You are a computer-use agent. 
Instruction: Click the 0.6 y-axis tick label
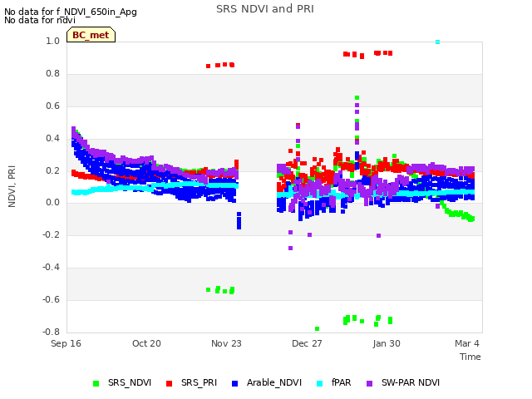[52, 106]
